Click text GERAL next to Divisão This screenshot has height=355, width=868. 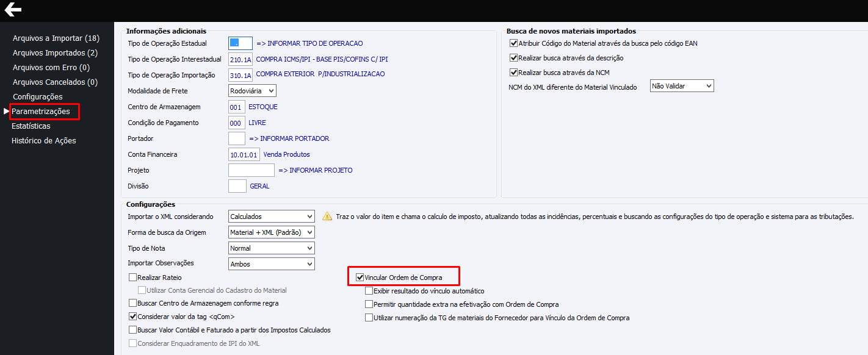point(259,186)
